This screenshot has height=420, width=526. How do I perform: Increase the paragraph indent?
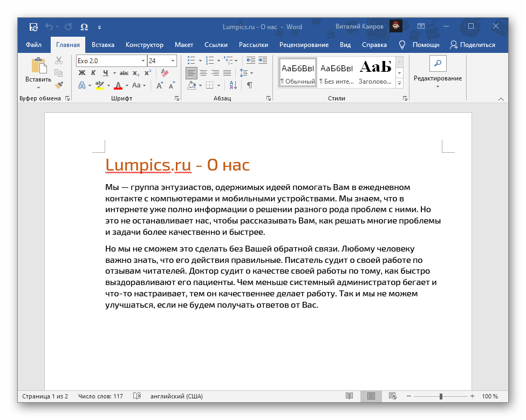click(x=263, y=60)
